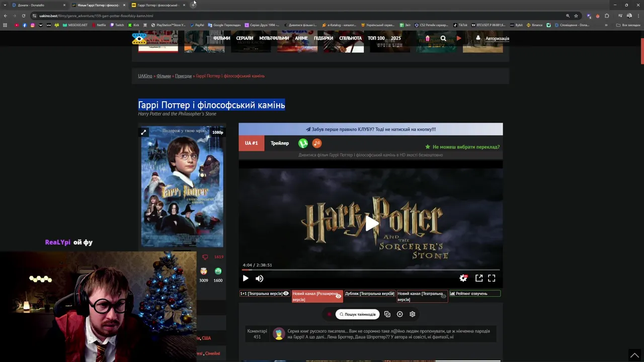Open the Twitch bookmark
644x362 pixels.
click(x=117, y=25)
